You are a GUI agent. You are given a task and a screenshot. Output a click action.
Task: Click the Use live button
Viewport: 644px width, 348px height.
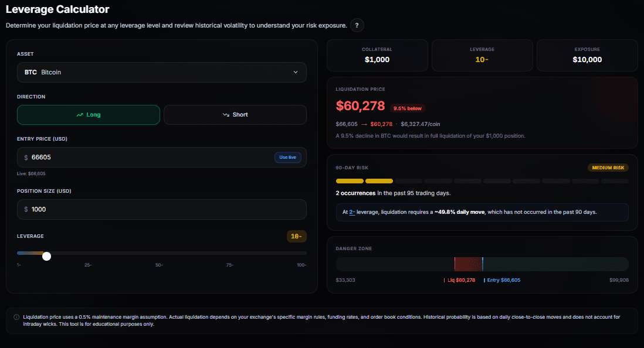287,157
